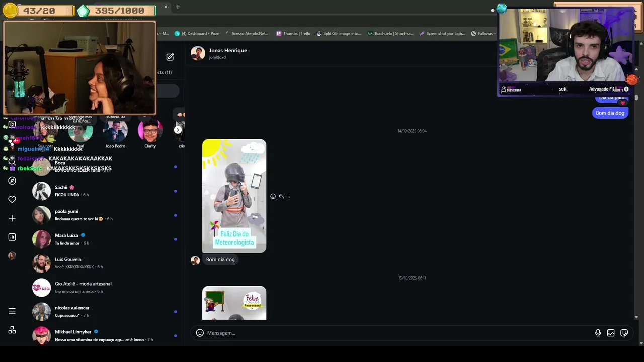Image resolution: width=644 pixels, height=362 pixels.
Task: View Clarity's note avatar
Action: tap(150, 131)
